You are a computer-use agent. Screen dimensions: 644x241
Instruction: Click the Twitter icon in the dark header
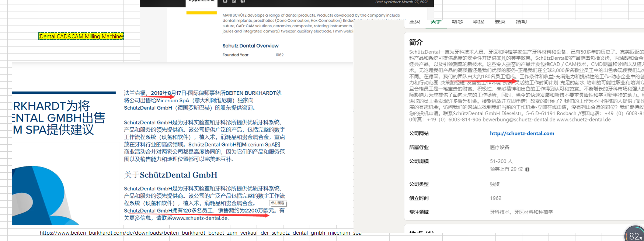[x=225, y=1]
